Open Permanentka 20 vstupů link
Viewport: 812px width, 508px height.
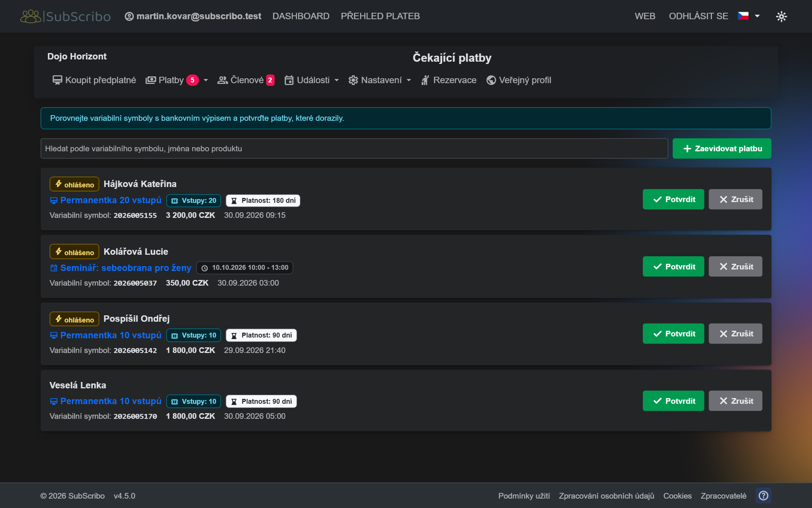coord(106,201)
